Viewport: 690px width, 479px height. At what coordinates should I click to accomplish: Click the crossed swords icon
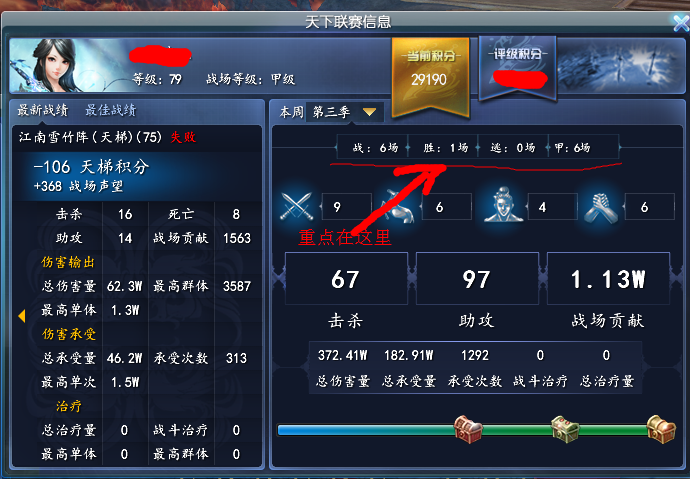[298, 206]
